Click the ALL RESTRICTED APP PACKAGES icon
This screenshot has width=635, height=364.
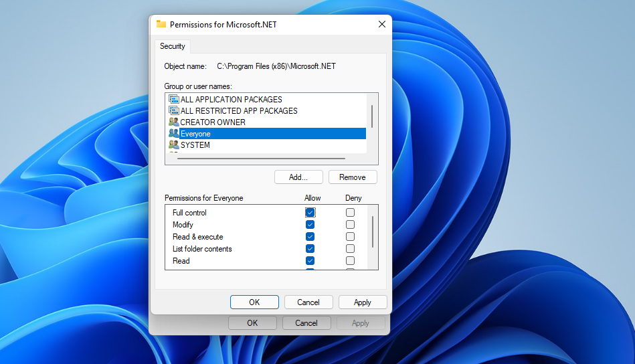point(174,110)
